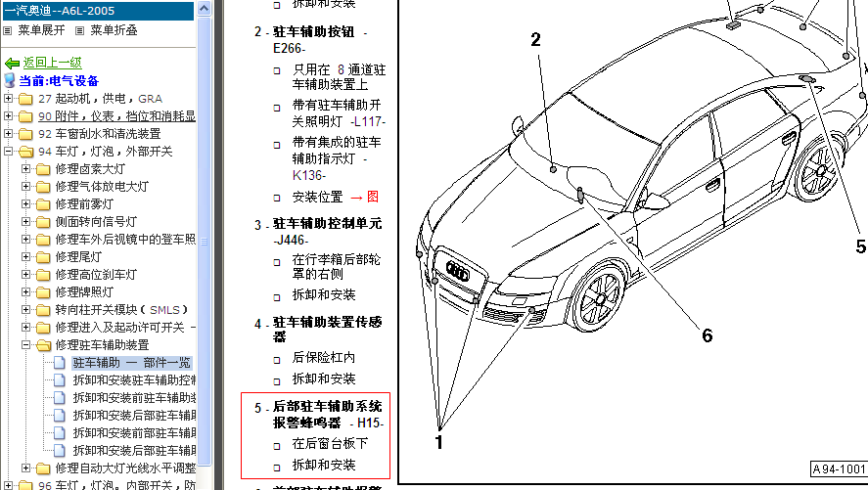The image size is (868, 490).
Task: Open 拆卸和安装前驻车辅助 page
Action: click(x=134, y=398)
